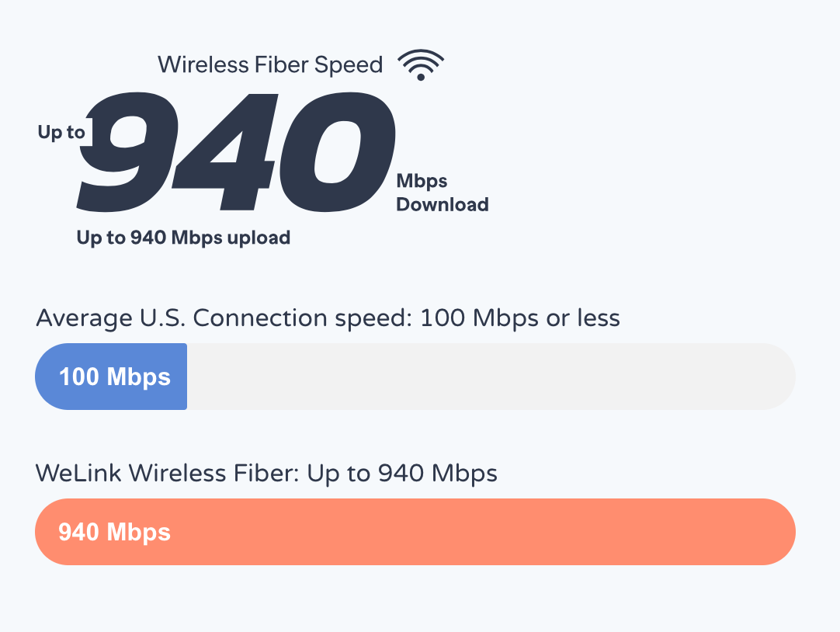Viewport: 840px width, 632px height.
Task: Click the white "940 Mbps" bar label
Action: [115, 533]
